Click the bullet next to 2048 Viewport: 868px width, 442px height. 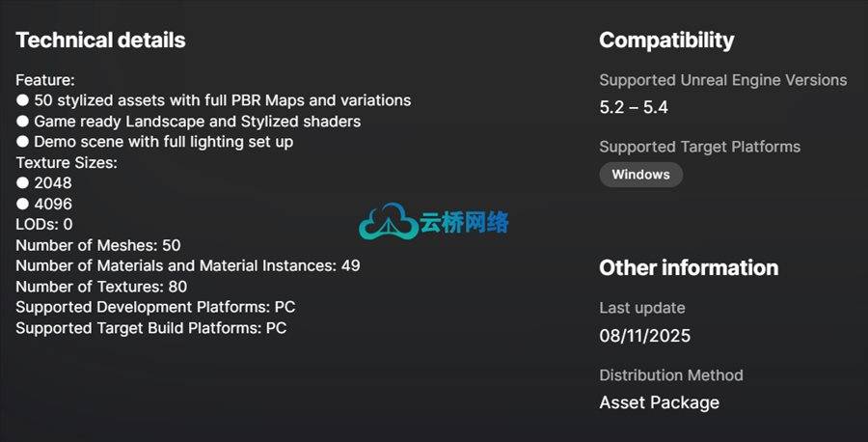pos(22,182)
